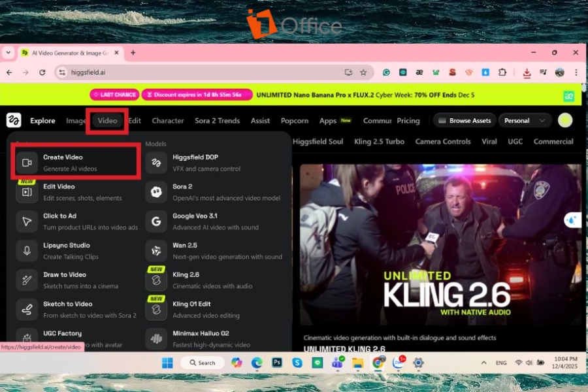The image size is (588, 392).
Task: Click the Grammarly extension icon
Action: point(386,73)
